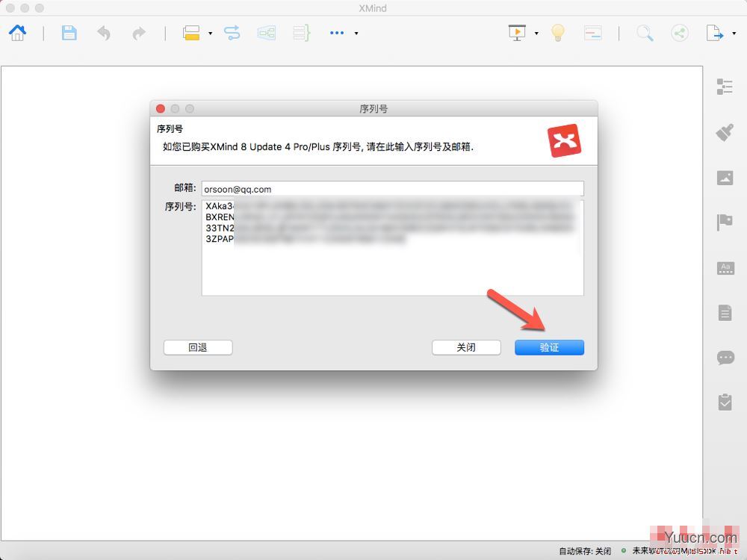Image resolution: width=747 pixels, height=560 pixels.
Task: Add a summary with the bracket icon
Action: (x=302, y=33)
